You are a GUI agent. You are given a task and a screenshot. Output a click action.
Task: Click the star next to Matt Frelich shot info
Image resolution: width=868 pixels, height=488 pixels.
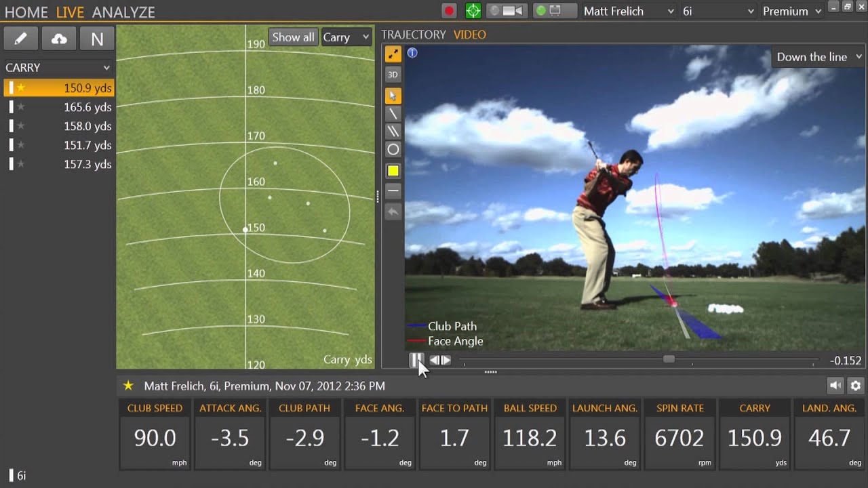[x=128, y=386]
